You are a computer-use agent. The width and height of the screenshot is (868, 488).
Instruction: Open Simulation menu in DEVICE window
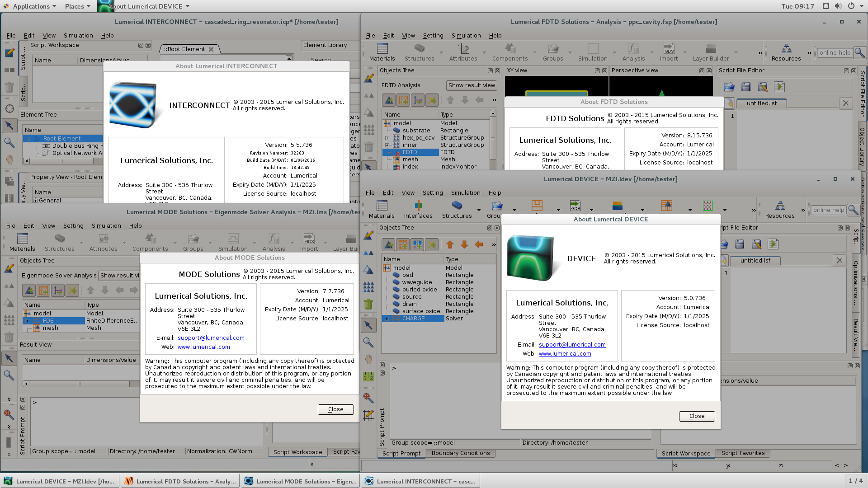[x=465, y=192]
